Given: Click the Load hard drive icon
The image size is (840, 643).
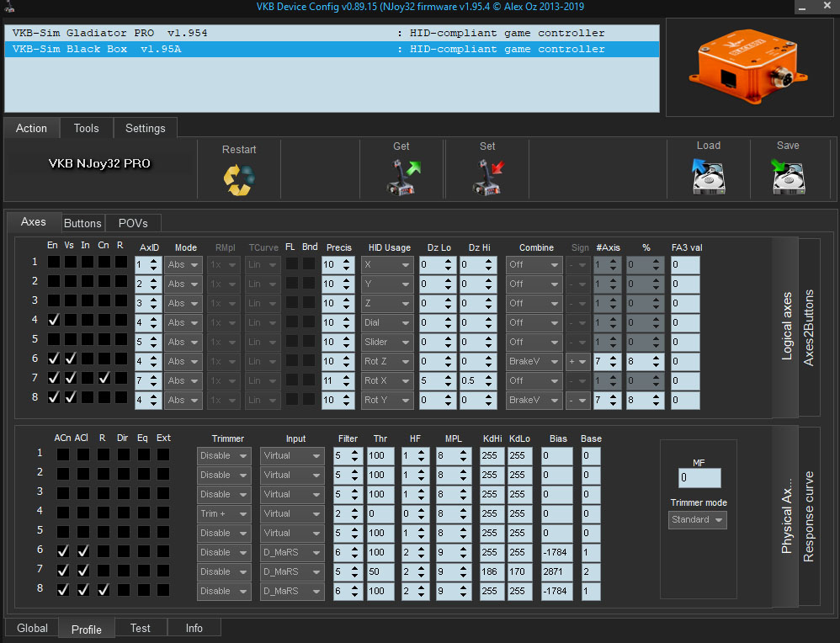Looking at the screenshot, I should 708,176.
